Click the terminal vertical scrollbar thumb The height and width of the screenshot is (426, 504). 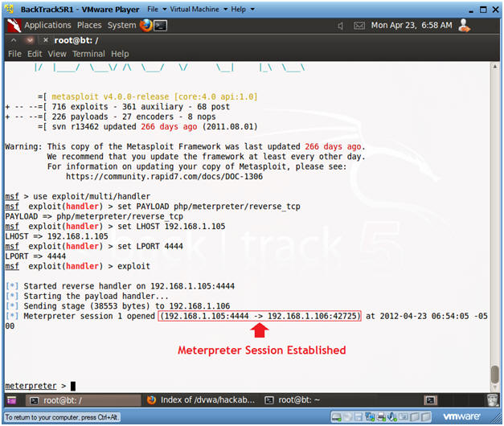click(x=494, y=374)
